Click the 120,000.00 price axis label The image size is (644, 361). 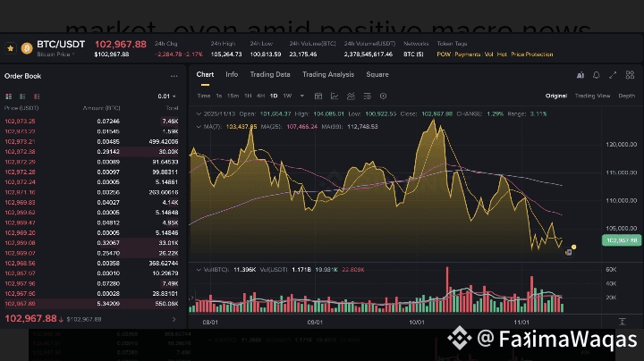click(622, 145)
